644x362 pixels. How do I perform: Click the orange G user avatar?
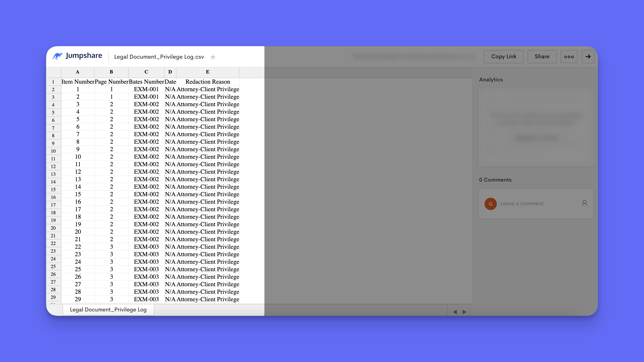click(490, 204)
